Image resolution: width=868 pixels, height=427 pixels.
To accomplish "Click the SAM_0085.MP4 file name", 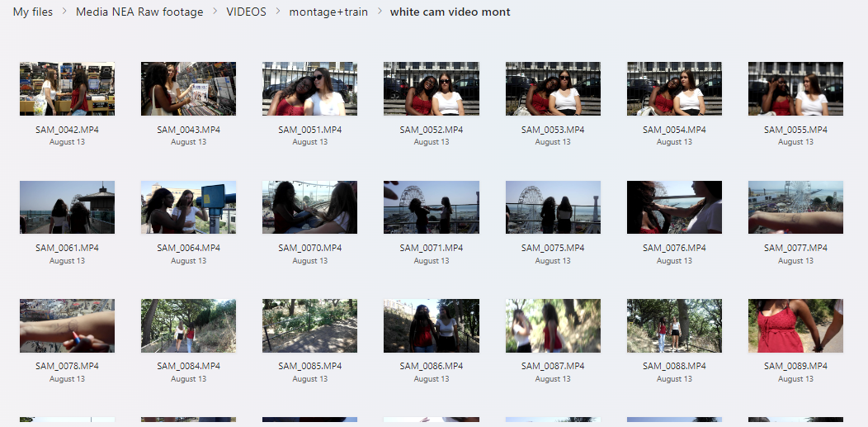I will pyautogui.click(x=309, y=366).
